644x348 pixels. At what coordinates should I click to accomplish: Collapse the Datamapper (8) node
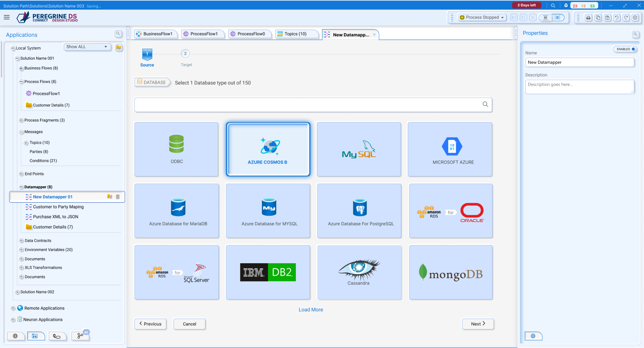click(x=21, y=187)
